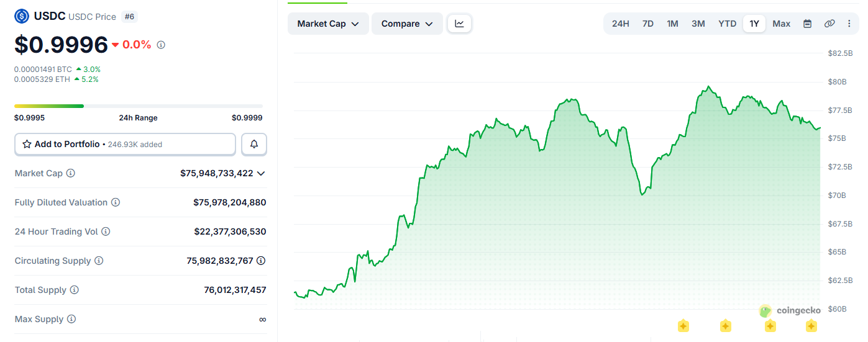This screenshot has width=868, height=342.
Task: Click info icon next to 75,982,832,767 value
Action: (x=261, y=261)
